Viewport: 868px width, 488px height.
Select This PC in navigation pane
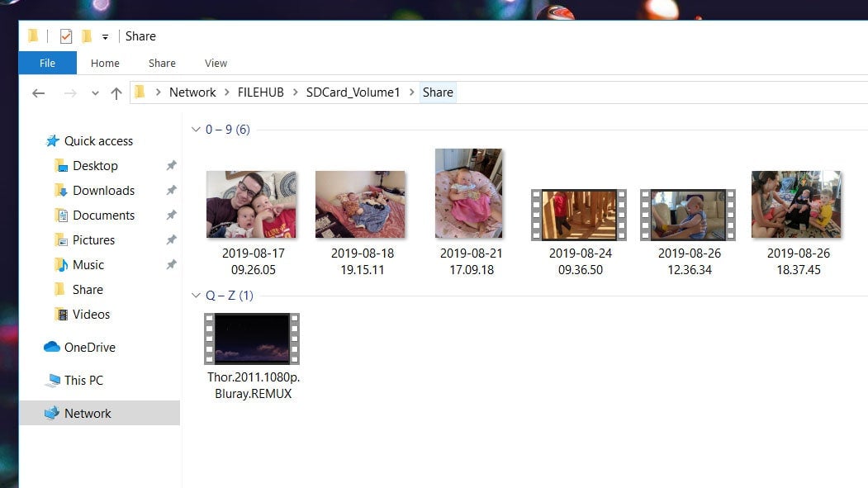83,381
